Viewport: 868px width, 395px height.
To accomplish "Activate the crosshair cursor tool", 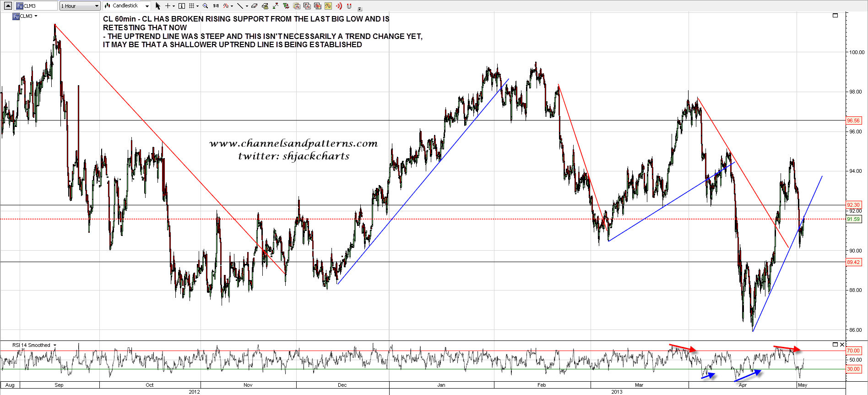I will pyautogui.click(x=168, y=6).
